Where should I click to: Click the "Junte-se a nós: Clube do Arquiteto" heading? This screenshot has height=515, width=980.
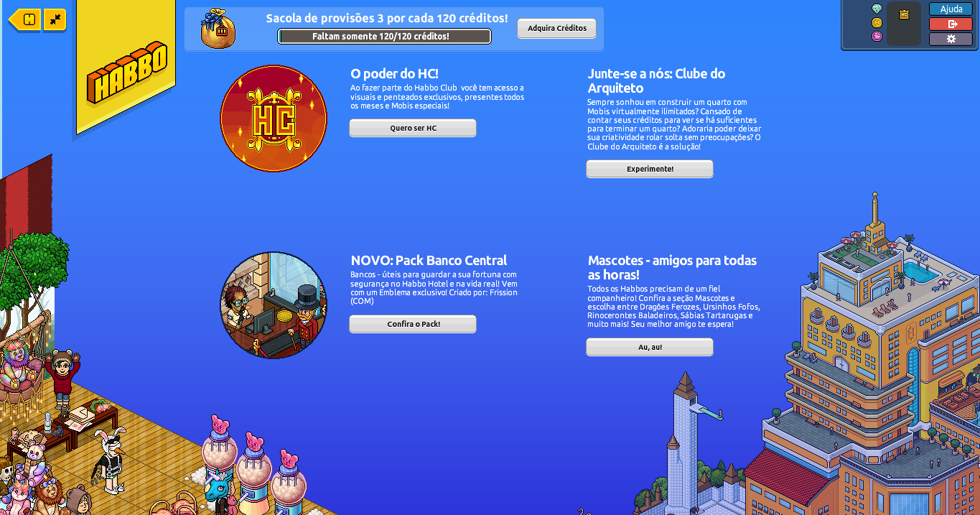pyautogui.click(x=656, y=80)
